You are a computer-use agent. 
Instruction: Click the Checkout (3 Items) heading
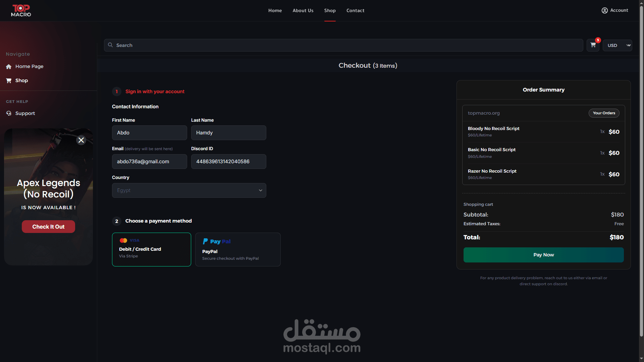click(x=368, y=65)
